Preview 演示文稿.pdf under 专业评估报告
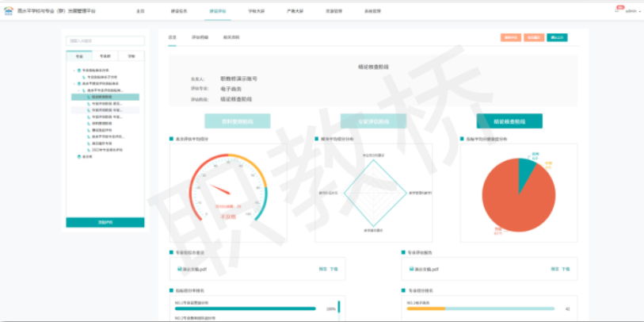This screenshot has height=322, width=644. pyautogui.click(x=554, y=269)
